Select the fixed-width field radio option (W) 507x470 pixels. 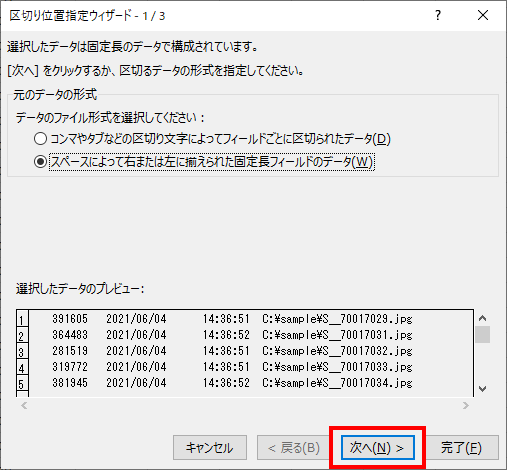pos(40,162)
